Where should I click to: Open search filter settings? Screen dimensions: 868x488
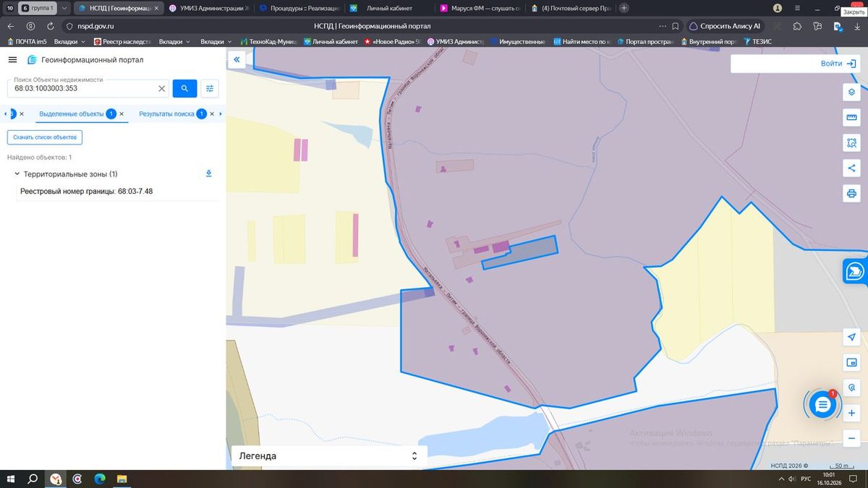point(210,88)
